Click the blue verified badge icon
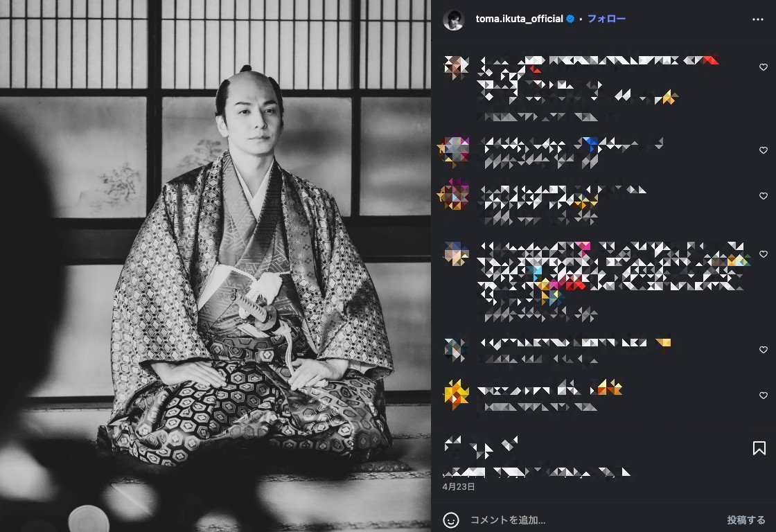The width and height of the screenshot is (776, 532). point(570,19)
